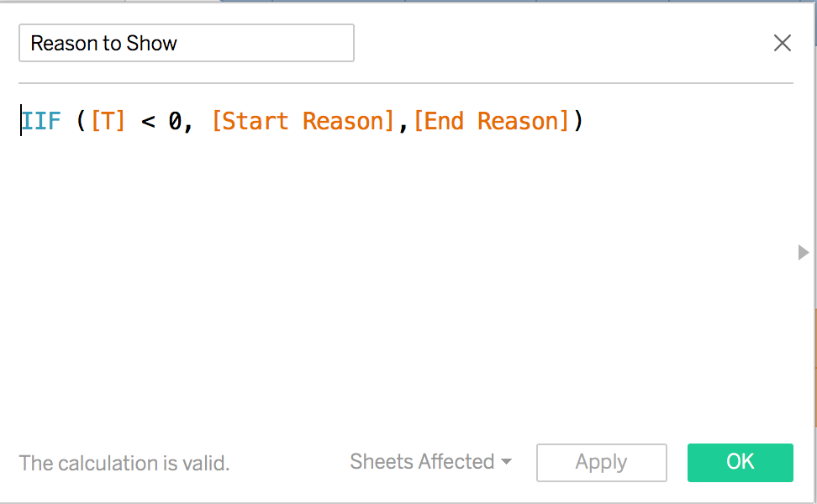Click the [Start Reason] field reference
This screenshot has height=504, width=817.
tap(303, 121)
